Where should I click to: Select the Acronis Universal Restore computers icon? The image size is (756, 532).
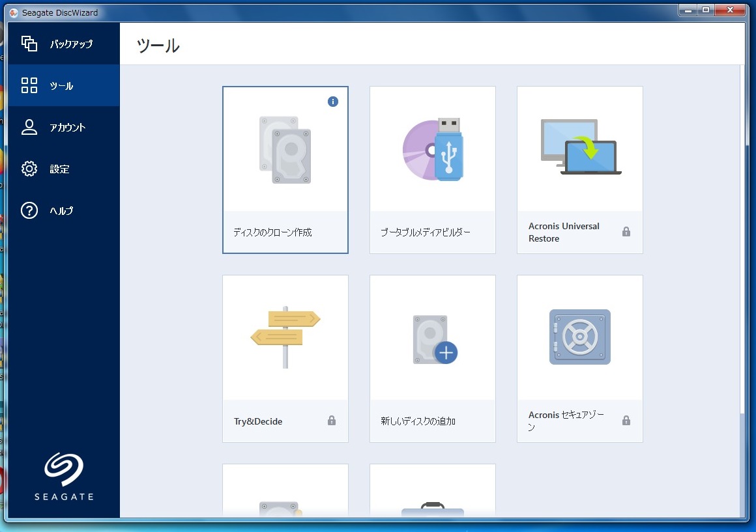(x=581, y=147)
